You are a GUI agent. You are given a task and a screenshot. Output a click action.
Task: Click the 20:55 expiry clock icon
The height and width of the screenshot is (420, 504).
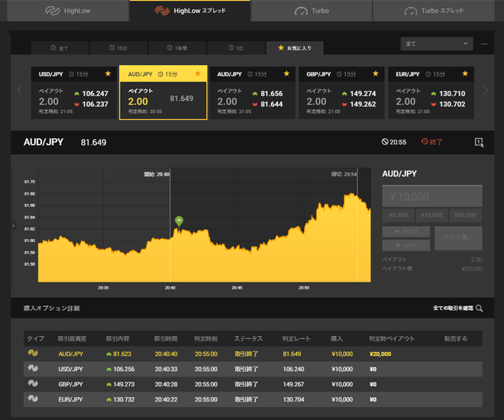click(x=385, y=142)
